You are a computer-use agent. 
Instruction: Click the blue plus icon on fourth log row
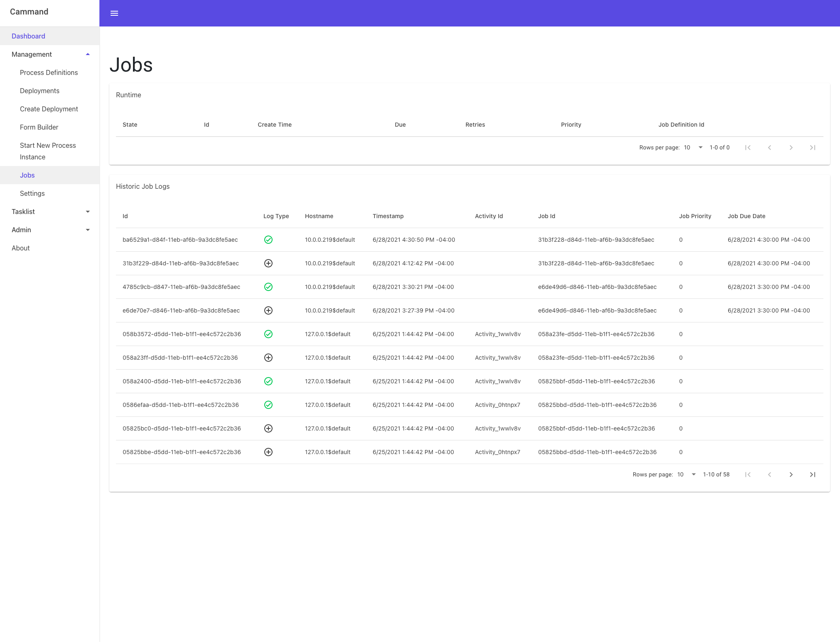point(268,310)
